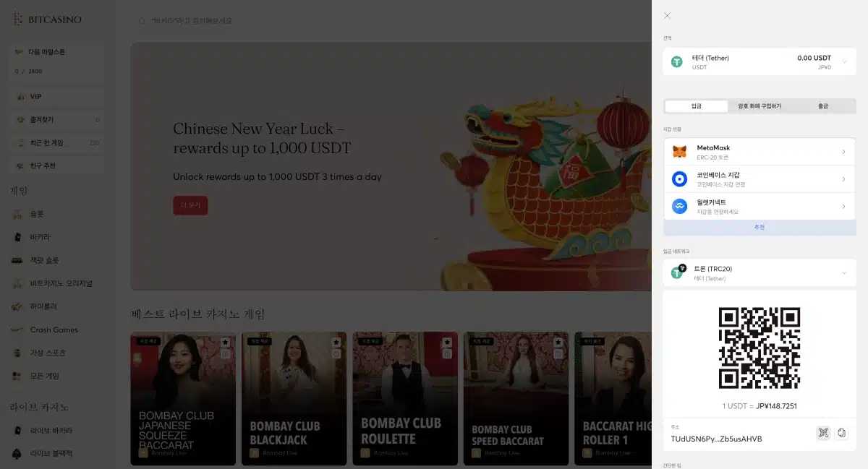Favorite the Bombay Club Roulette game
Image resolution: width=868 pixels, height=469 pixels.
click(x=447, y=342)
